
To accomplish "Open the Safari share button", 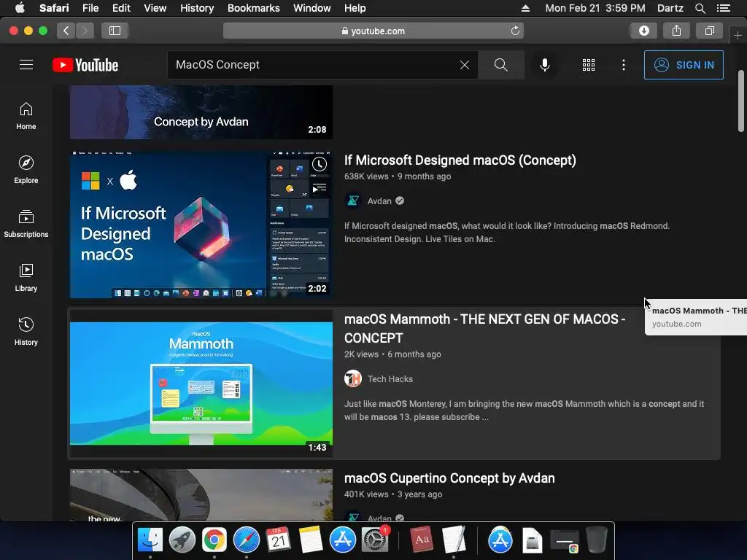I will click(x=676, y=31).
